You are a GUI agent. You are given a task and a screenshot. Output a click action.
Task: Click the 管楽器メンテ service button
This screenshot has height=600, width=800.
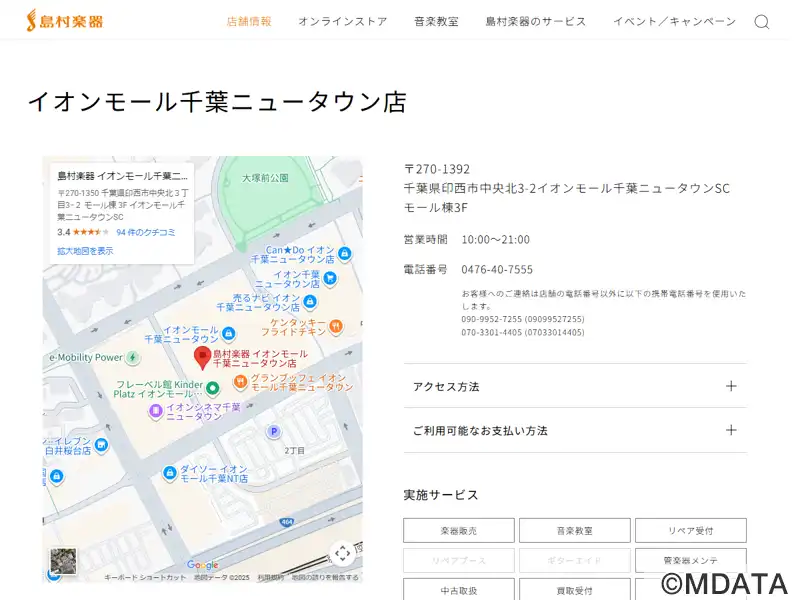click(691, 560)
